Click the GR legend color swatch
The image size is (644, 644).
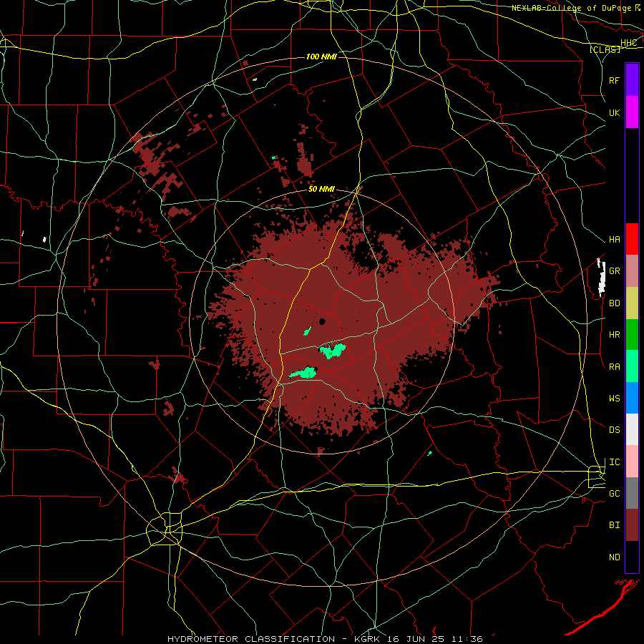632,271
